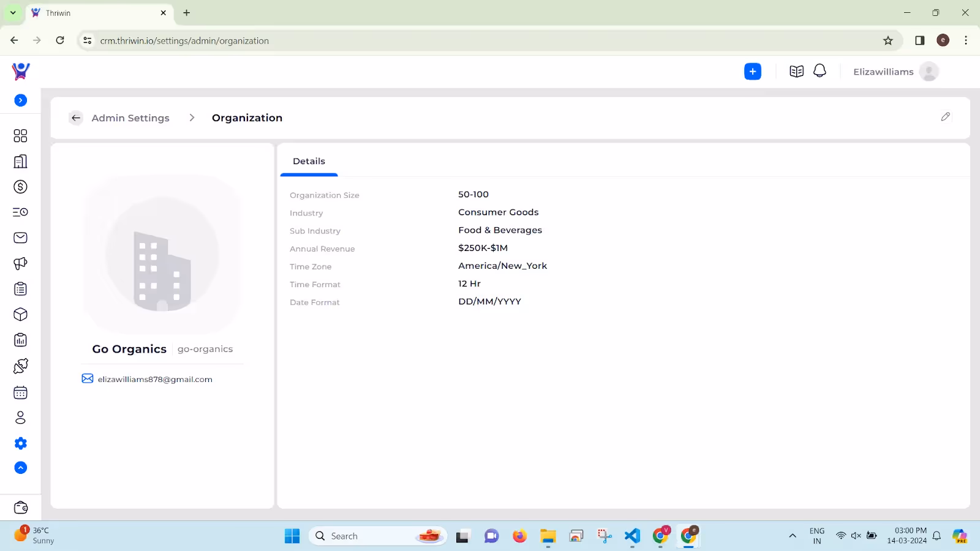Open the reports chart clipboard icon
This screenshot has width=980, height=551.
click(x=20, y=340)
